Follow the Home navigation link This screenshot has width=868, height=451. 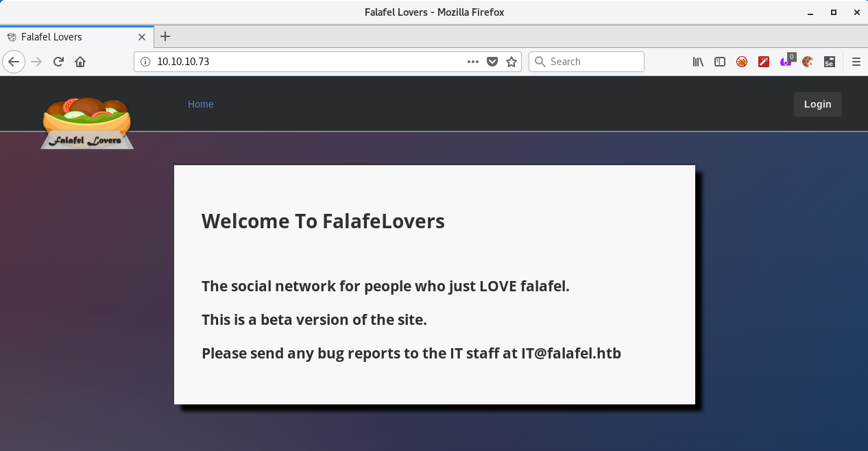point(201,104)
